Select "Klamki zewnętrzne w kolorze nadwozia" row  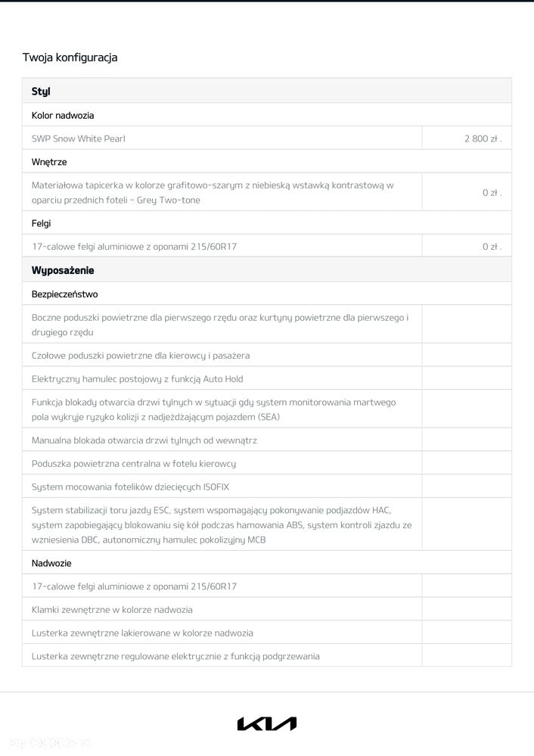112,610
